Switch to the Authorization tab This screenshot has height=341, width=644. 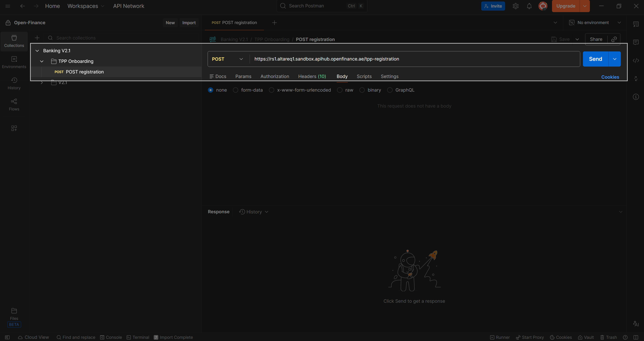(274, 76)
